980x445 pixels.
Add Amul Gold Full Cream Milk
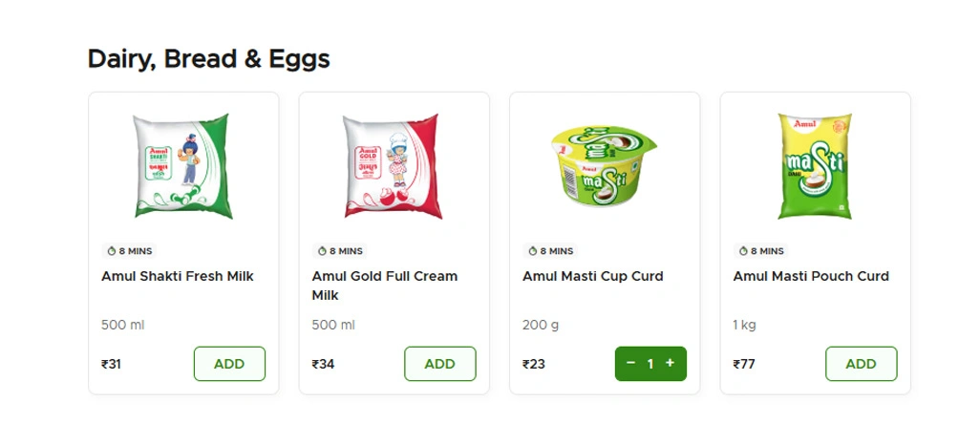[x=439, y=364]
